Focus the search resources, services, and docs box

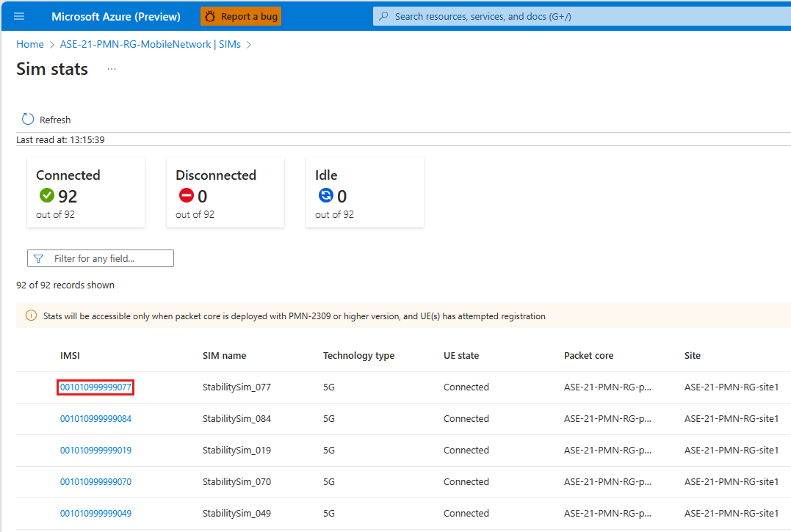point(580,16)
